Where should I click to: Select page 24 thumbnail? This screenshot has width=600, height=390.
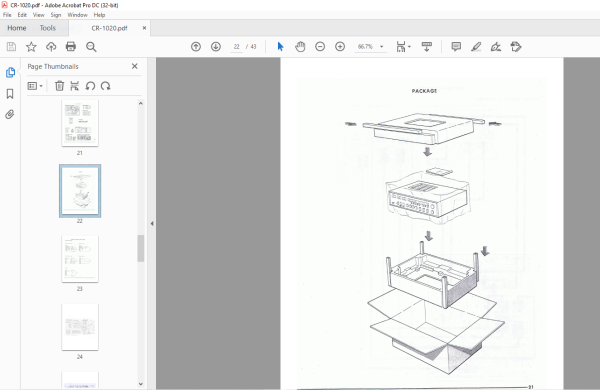(x=80, y=327)
